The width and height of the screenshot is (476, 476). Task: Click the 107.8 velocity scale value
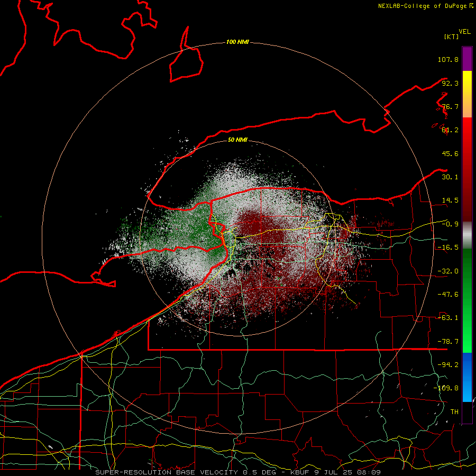coord(448,59)
